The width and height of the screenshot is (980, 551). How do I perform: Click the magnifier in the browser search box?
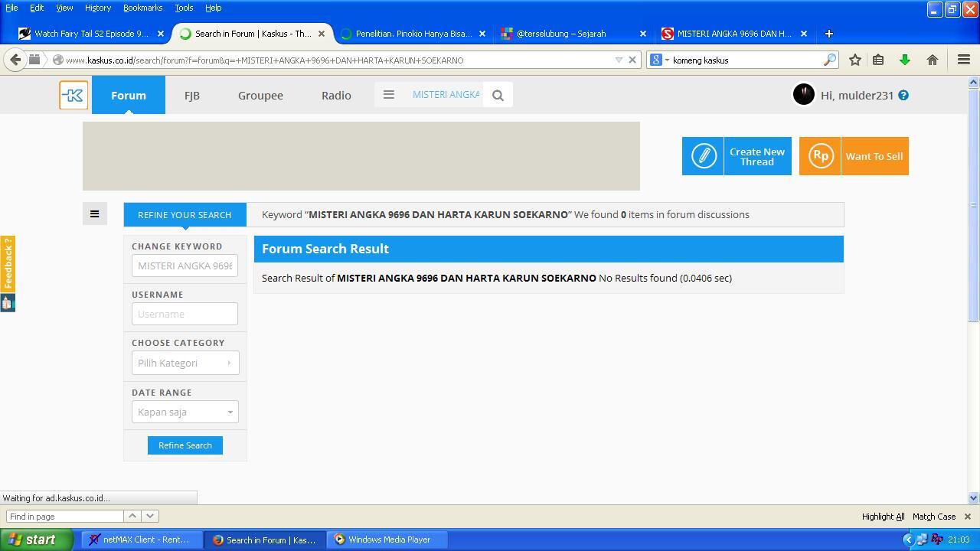(x=829, y=60)
